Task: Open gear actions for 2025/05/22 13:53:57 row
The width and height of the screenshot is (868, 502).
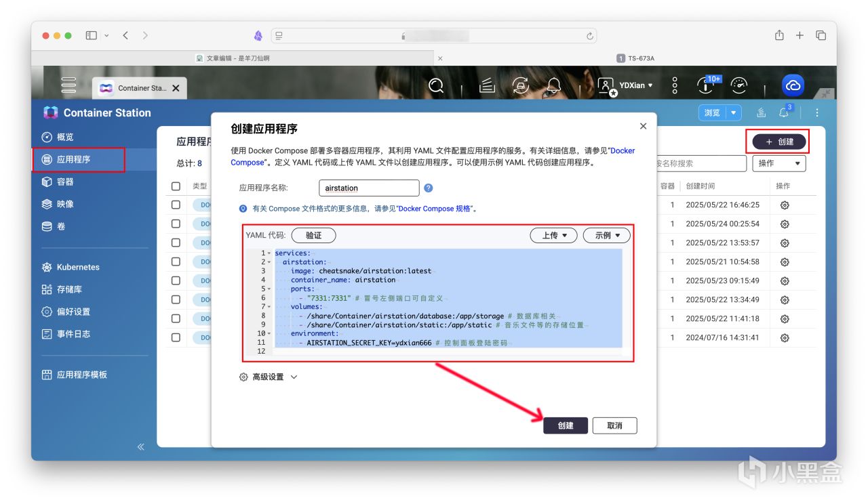Action: [785, 243]
